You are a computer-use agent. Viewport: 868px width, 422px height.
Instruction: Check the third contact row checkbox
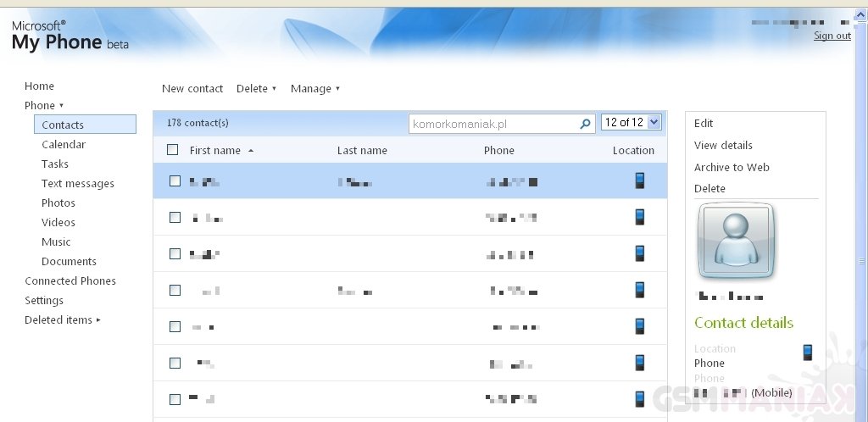pyautogui.click(x=175, y=254)
